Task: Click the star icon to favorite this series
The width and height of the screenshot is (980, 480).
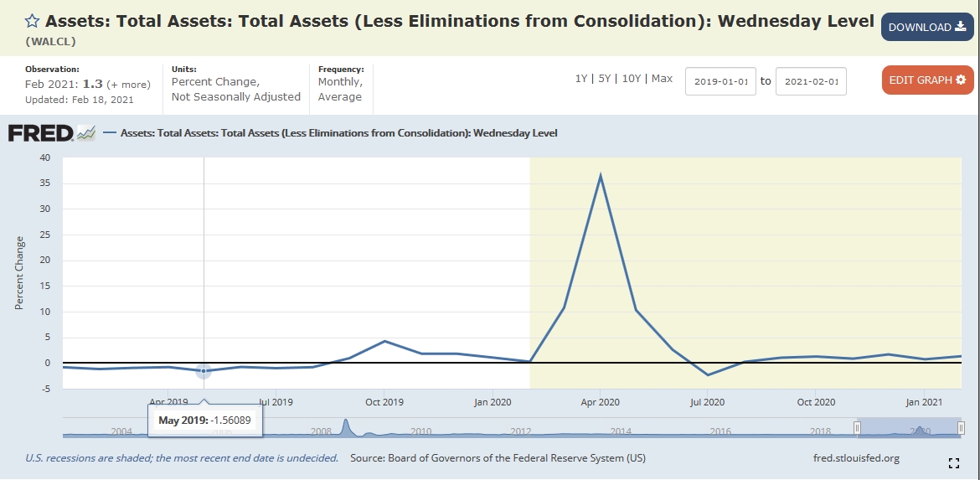Action: tap(32, 21)
